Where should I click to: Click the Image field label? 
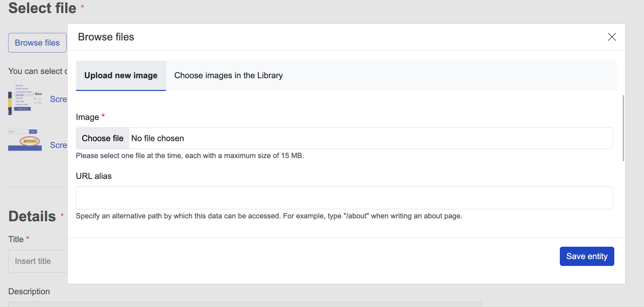tap(87, 117)
